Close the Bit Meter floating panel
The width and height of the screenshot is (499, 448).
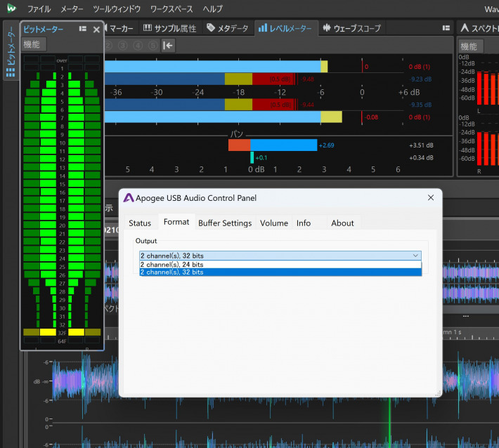[x=96, y=29]
